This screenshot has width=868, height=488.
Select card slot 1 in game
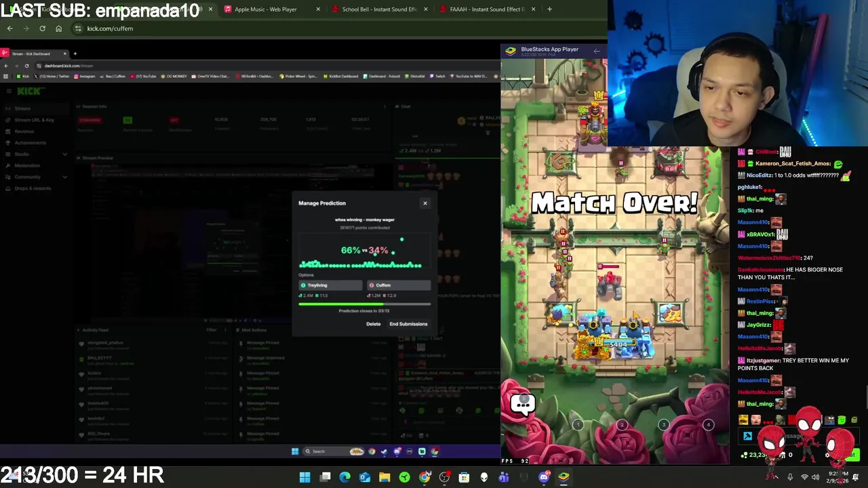pos(578,425)
